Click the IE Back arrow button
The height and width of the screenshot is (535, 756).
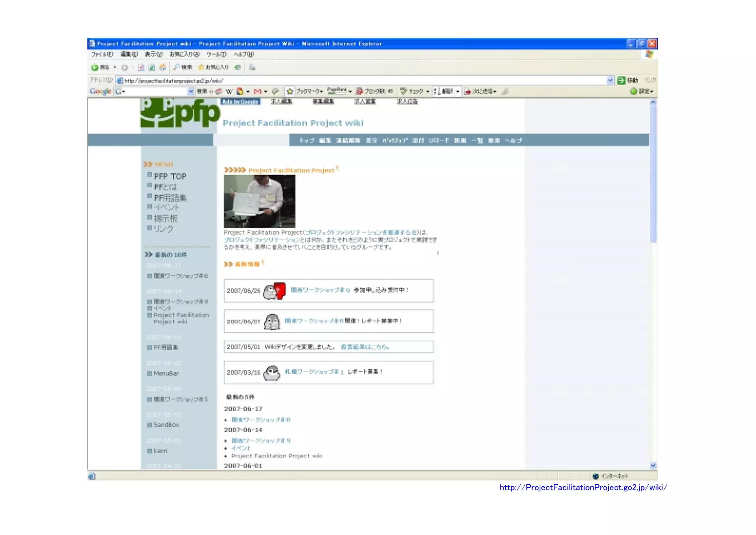[95, 67]
